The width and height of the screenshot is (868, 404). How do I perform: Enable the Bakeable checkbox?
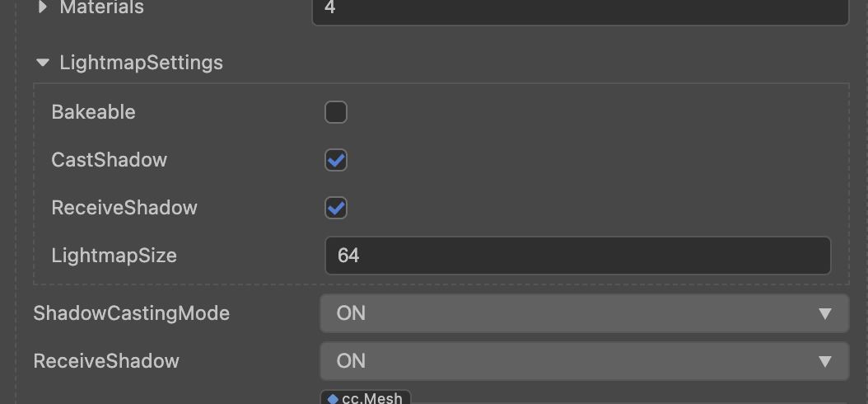[x=336, y=112]
